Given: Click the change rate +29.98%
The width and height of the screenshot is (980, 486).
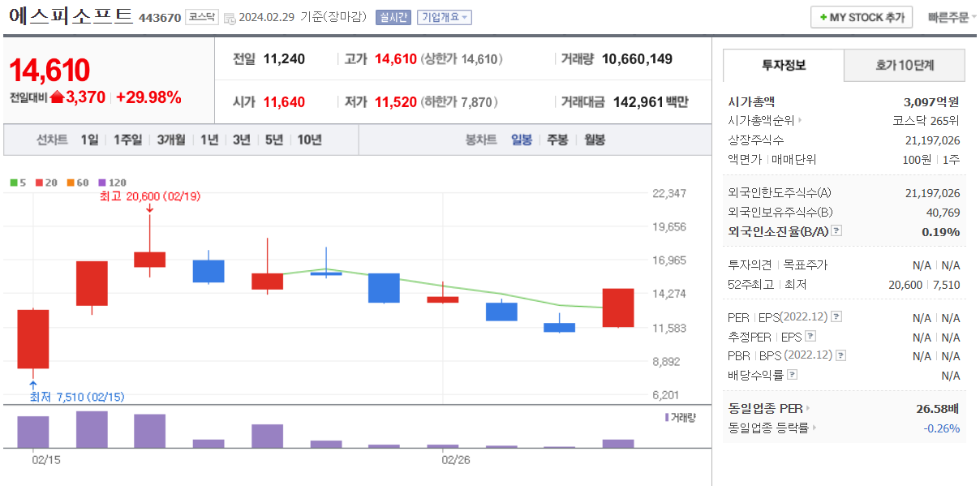Looking at the screenshot, I should coord(148,97).
